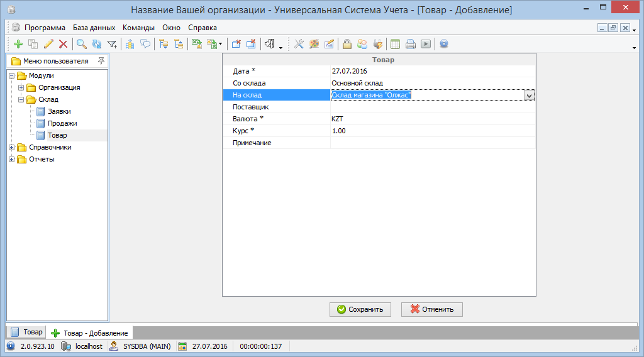Click the green plus Add toolbar icon

pyautogui.click(x=18, y=44)
